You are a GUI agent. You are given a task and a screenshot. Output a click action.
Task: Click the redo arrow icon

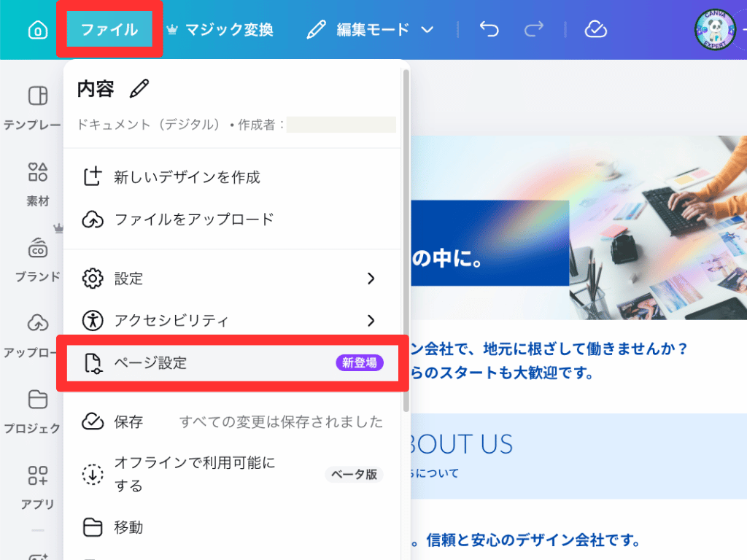click(533, 29)
